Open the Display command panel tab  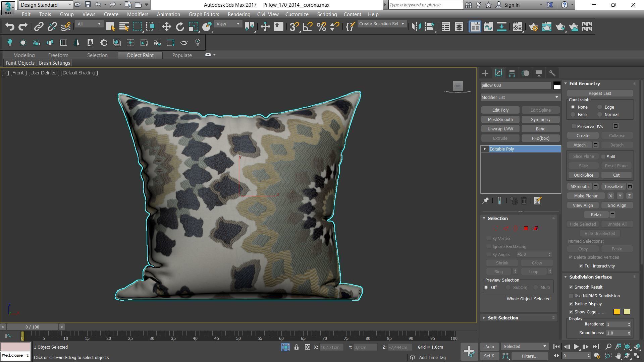pyautogui.click(x=539, y=73)
